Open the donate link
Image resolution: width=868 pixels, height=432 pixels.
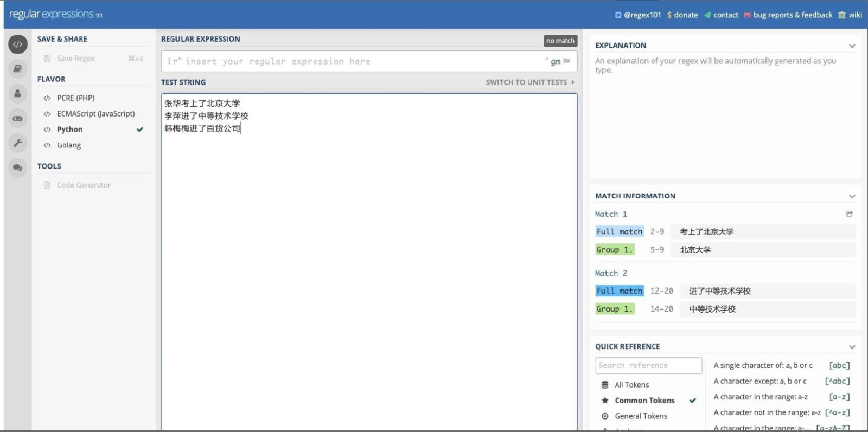(x=682, y=15)
